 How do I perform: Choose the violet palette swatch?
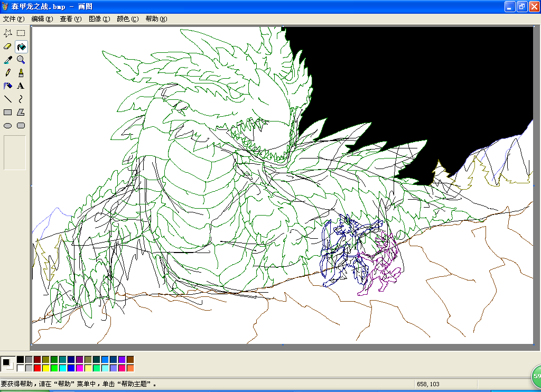pyautogui.click(x=122, y=360)
